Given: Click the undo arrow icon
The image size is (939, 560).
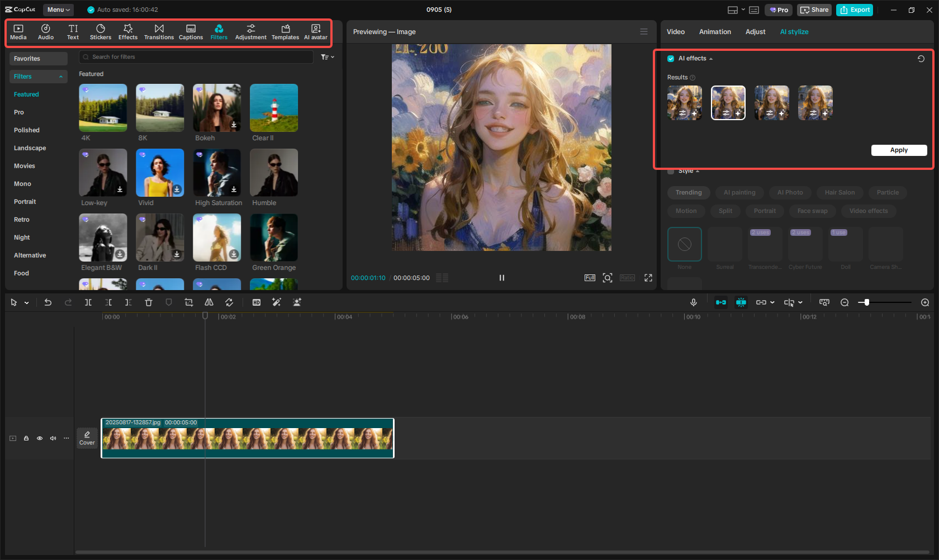Looking at the screenshot, I should click(48, 302).
